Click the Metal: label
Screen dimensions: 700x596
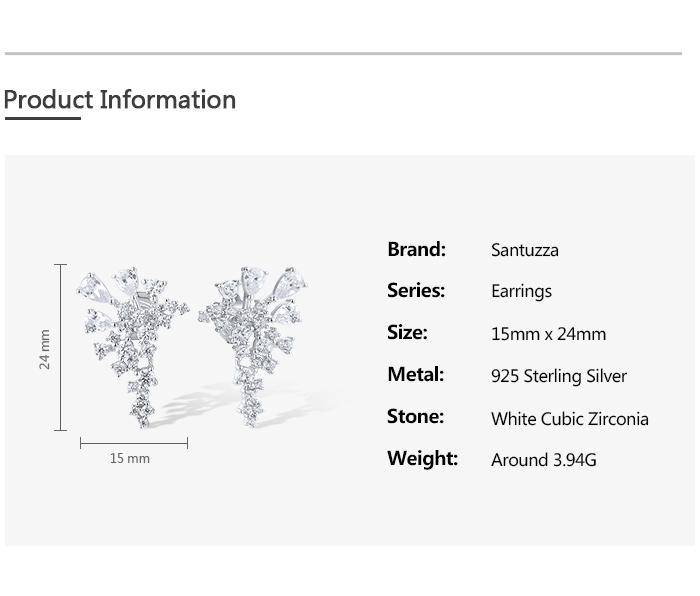[415, 375]
